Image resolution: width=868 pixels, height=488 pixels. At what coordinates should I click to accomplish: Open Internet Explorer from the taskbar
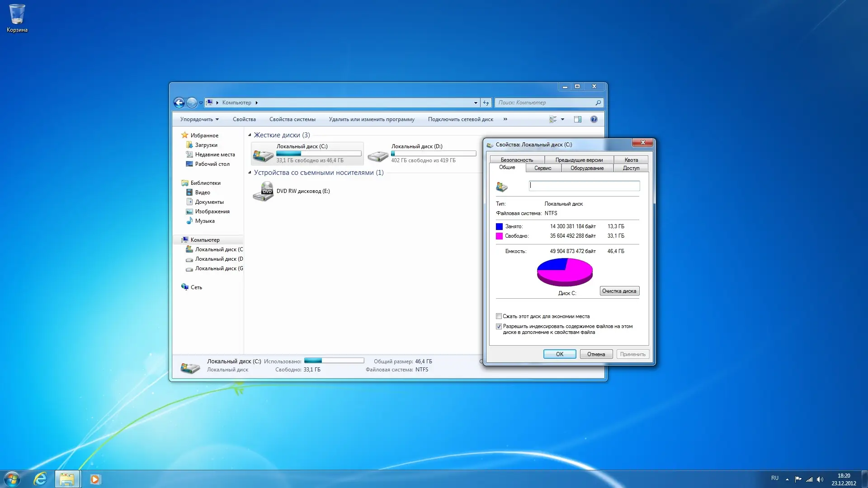[x=40, y=479]
